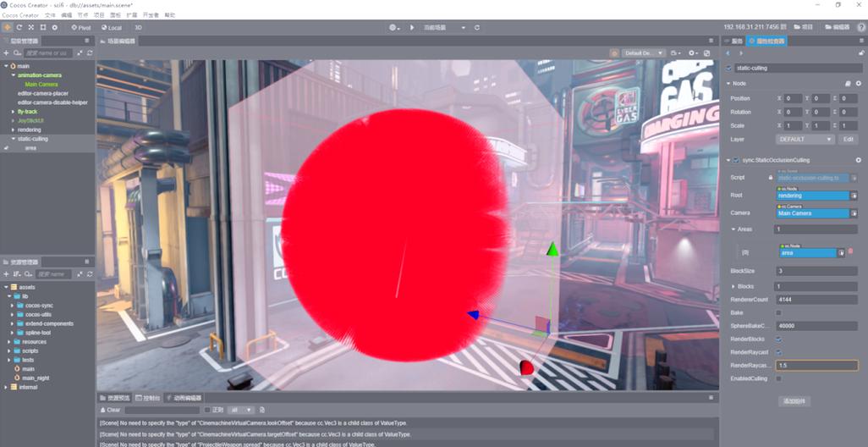The width and height of the screenshot is (868, 447).
Task: Enable the EnabledCulling checkbox
Action: tap(779, 379)
